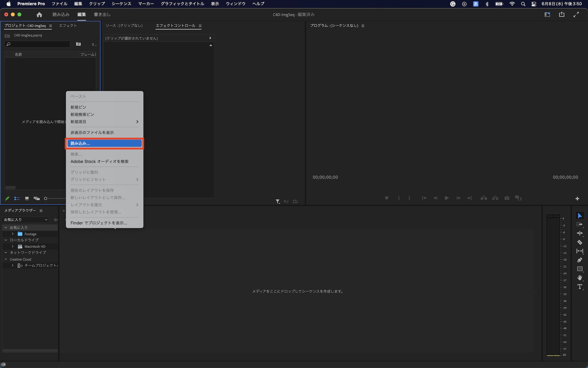Click Export Frame camera icon

pos(507,198)
